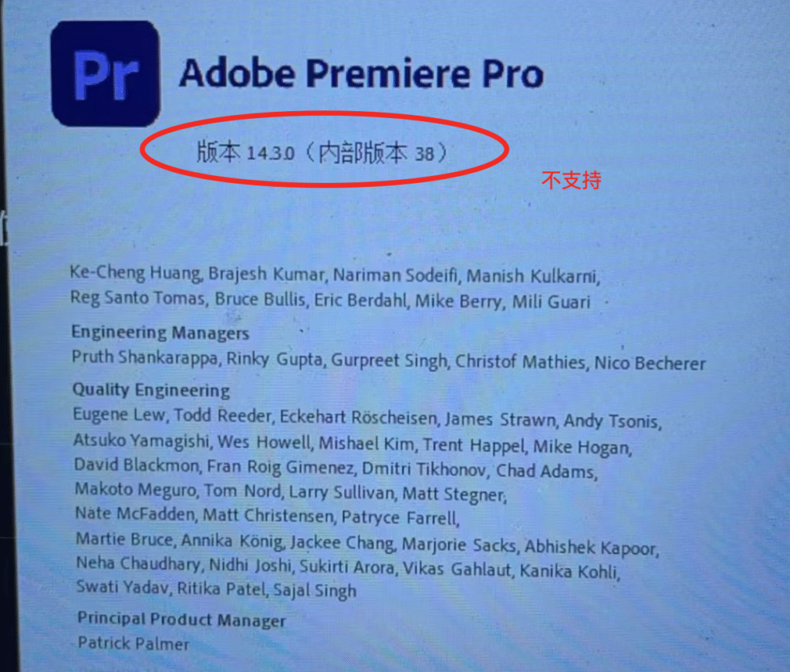Click the name Nico Becherer
Screen dimensions: 790x672
coord(650,363)
